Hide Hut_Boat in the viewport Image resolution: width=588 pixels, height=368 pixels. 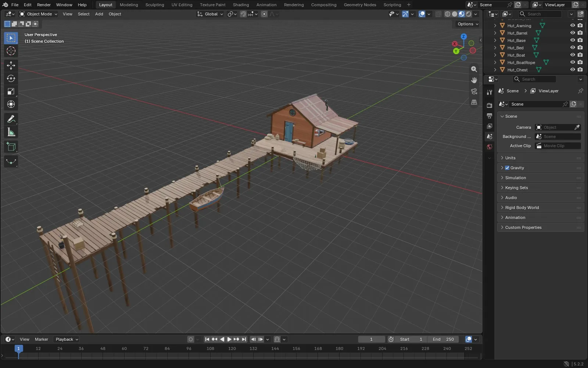pyautogui.click(x=573, y=55)
